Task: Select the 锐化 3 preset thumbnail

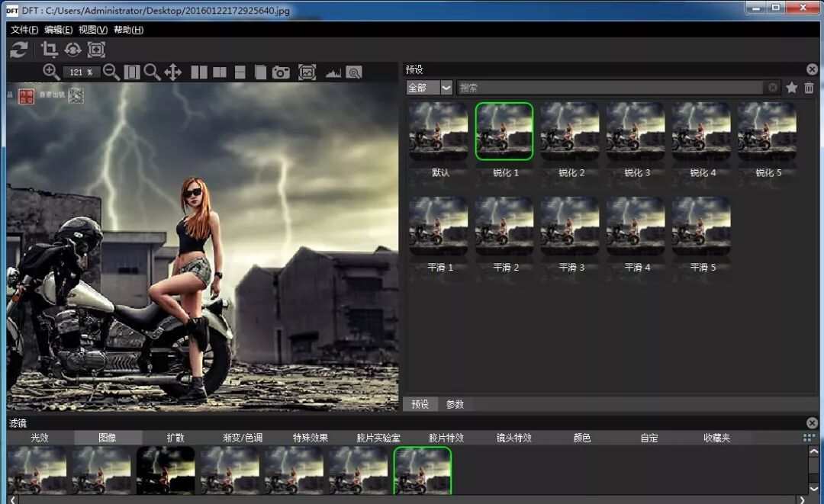Action: pos(636,131)
